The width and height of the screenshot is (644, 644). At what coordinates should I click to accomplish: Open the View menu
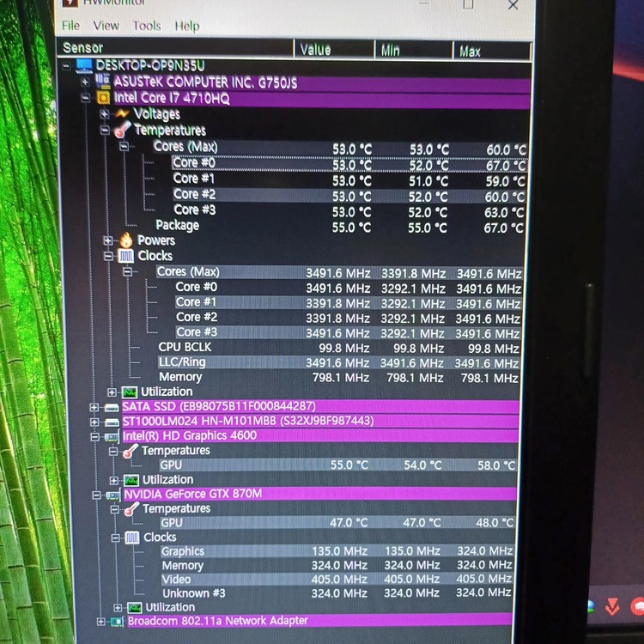tap(106, 26)
